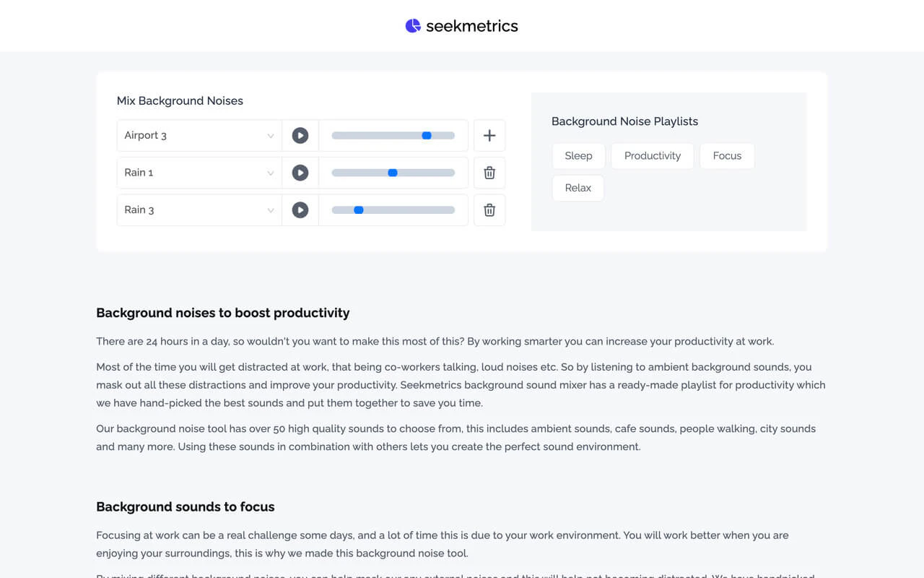Open the Airport 3 sound dropdown
Viewport: 924px width, 578px height.
tap(199, 135)
